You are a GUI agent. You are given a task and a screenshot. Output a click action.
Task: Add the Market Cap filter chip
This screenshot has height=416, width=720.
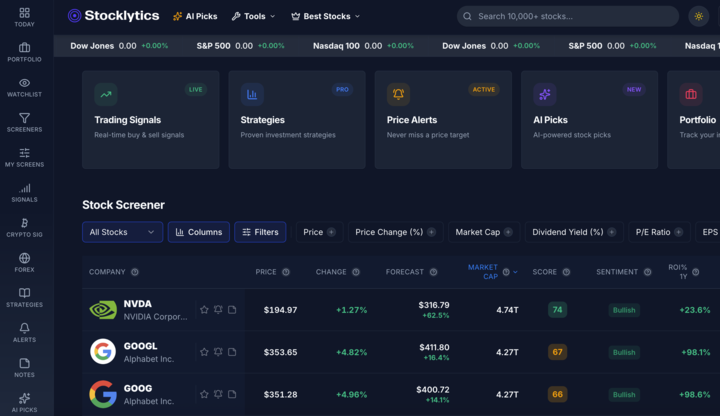[x=484, y=232]
